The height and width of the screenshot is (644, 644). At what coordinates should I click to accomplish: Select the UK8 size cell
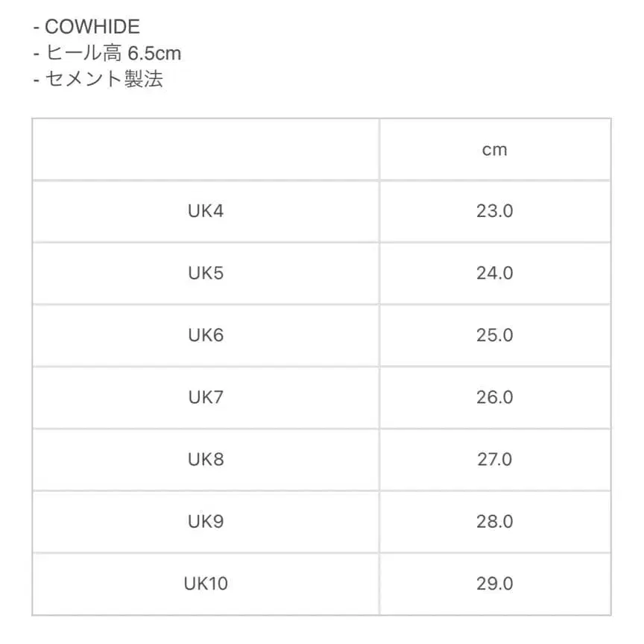point(206,459)
